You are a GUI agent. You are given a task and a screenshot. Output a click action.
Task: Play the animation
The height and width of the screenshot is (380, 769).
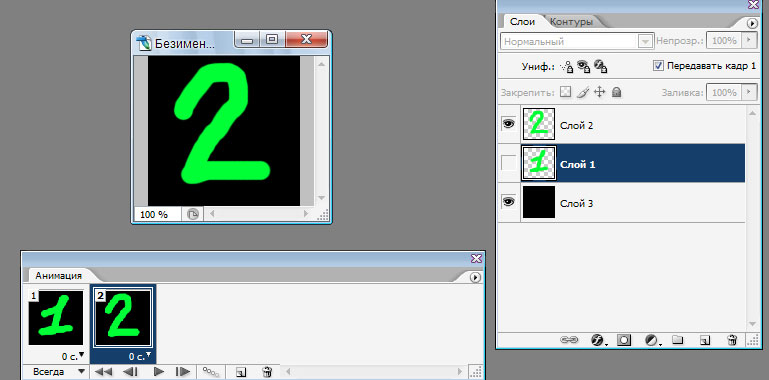[158, 372]
